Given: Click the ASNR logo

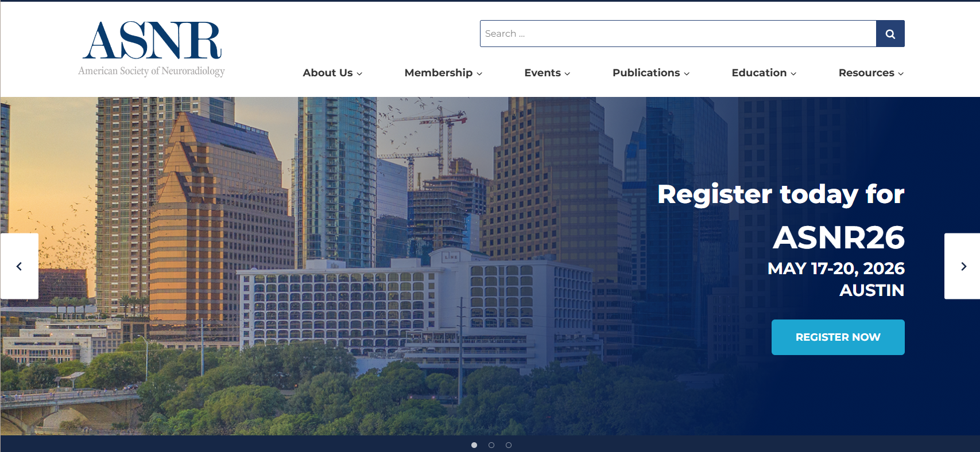Looking at the screenshot, I should click(x=152, y=49).
